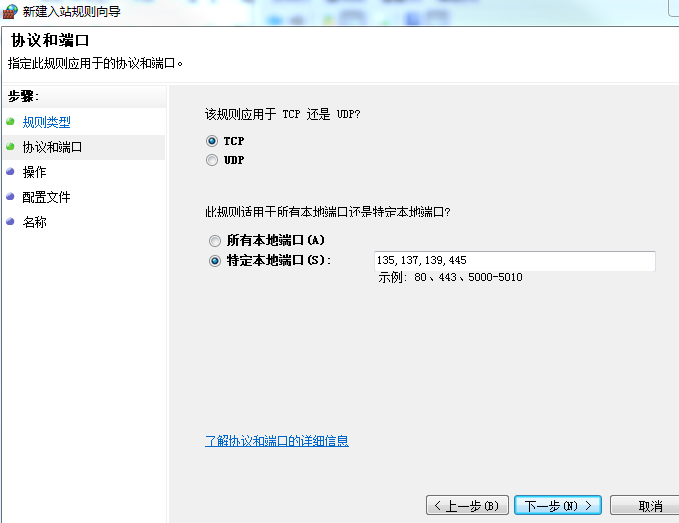Open the 配置文件 step
Viewport: 679px width, 523px height.
tap(46, 197)
